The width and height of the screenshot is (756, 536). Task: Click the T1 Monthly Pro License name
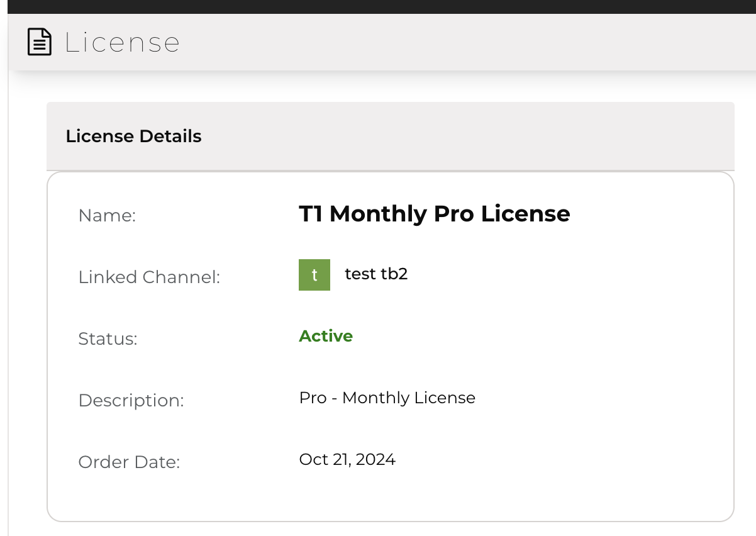point(435,214)
